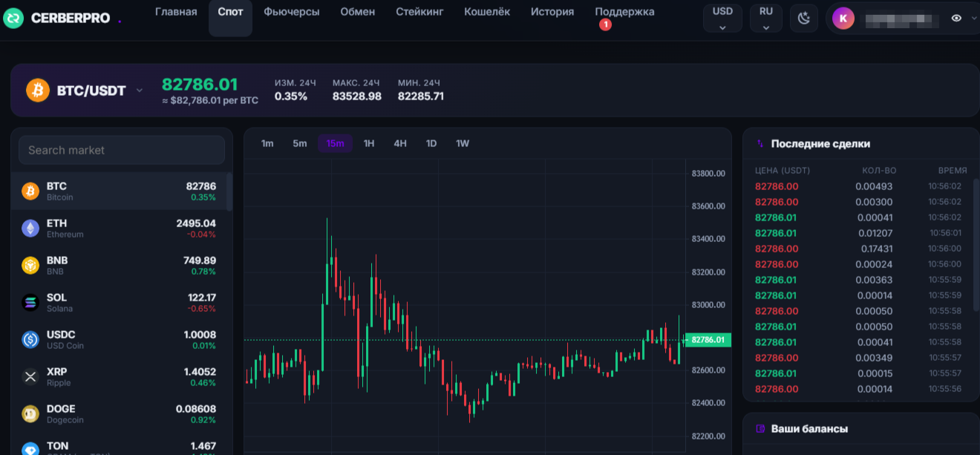Select the 5m chart interval
This screenshot has height=455, width=980.
tap(300, 143)
